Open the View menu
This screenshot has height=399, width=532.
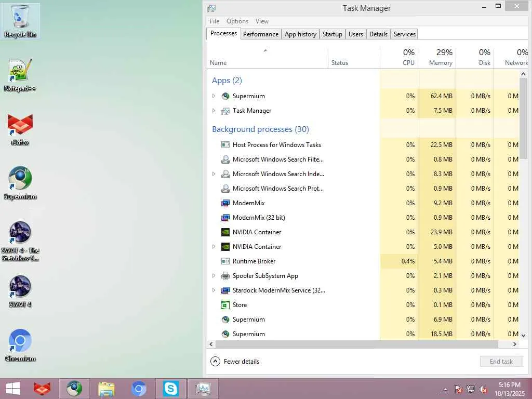coord(262,21)
